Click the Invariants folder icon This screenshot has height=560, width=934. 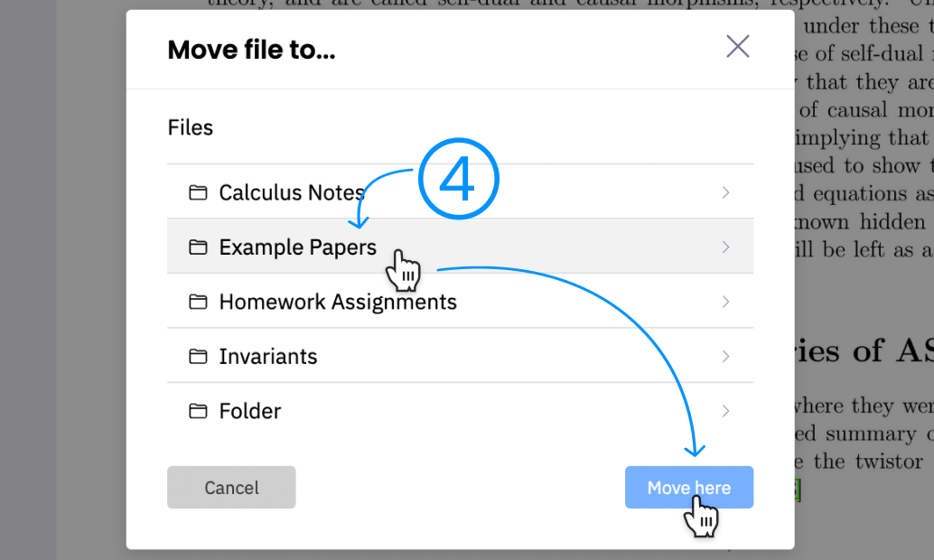click(199, 356)
